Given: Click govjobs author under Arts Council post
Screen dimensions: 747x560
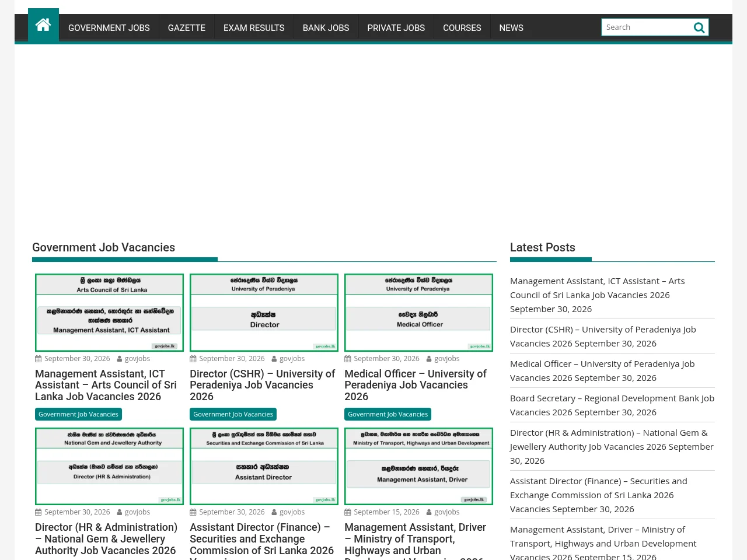Looking at the screenshot, I should pyautogui.click(x=137, y=359).
